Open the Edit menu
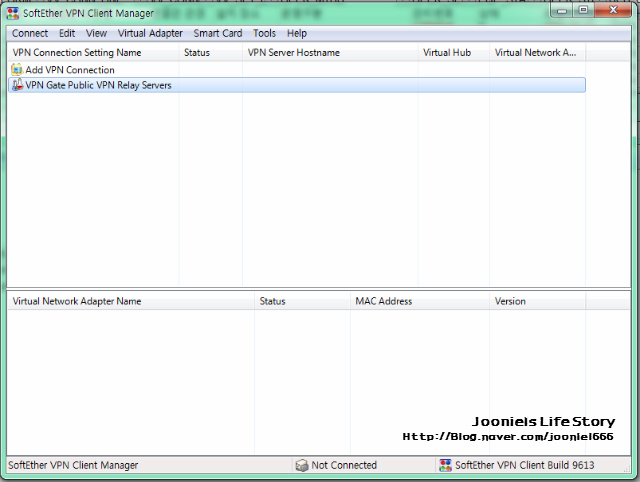640x482 pixels. pos(67,33)
